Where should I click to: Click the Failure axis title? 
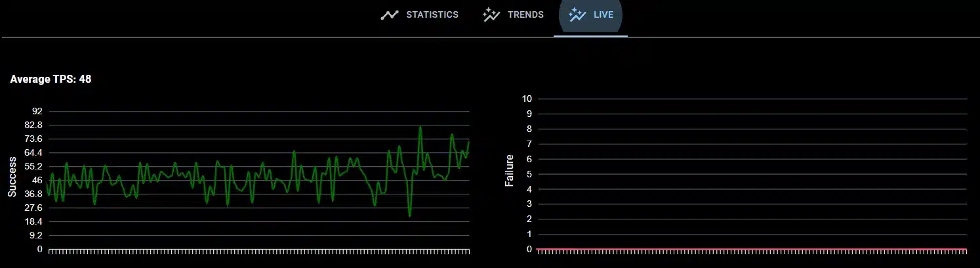509,170
